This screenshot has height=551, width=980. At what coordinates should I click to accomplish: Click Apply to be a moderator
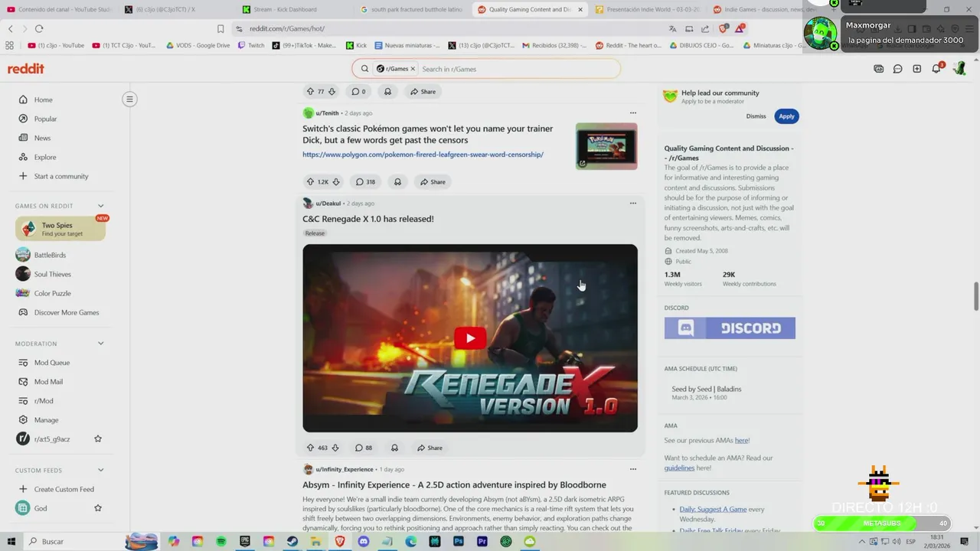pyautogui.click(x=786, y=116)
